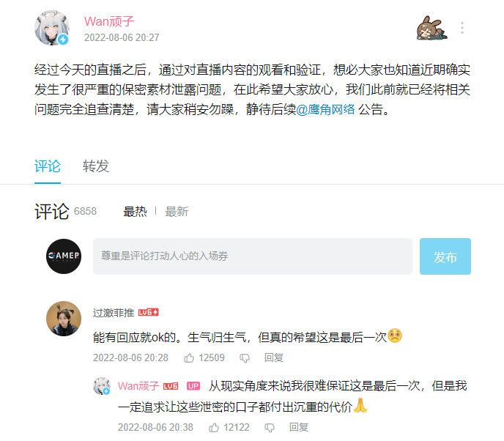Select the 评论 tab
Image resolution: width=504 pixels, height=441 pixels.
pyautogui.click(x=48, y=166)
